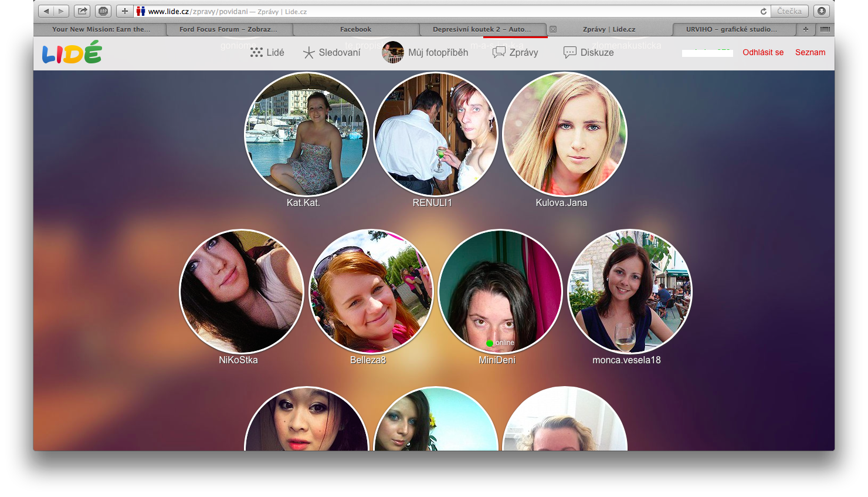Open Diskuze in site navigation

pos(588,52)
